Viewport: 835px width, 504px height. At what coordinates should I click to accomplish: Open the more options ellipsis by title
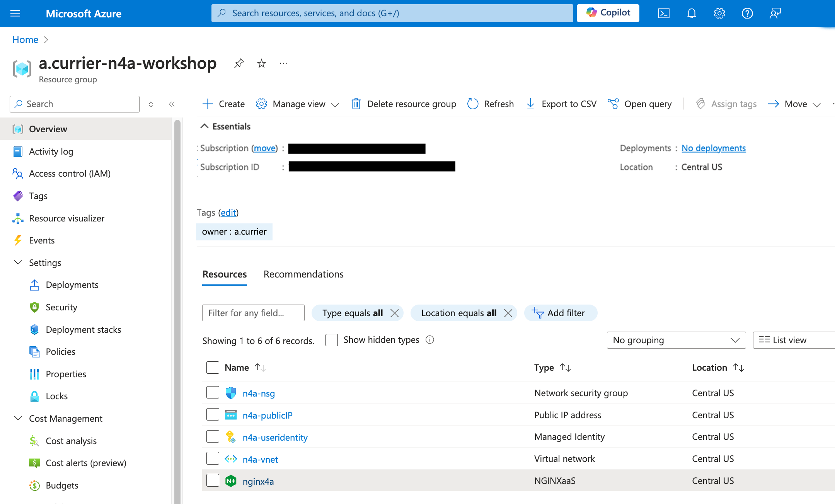(x=284, y=63)
